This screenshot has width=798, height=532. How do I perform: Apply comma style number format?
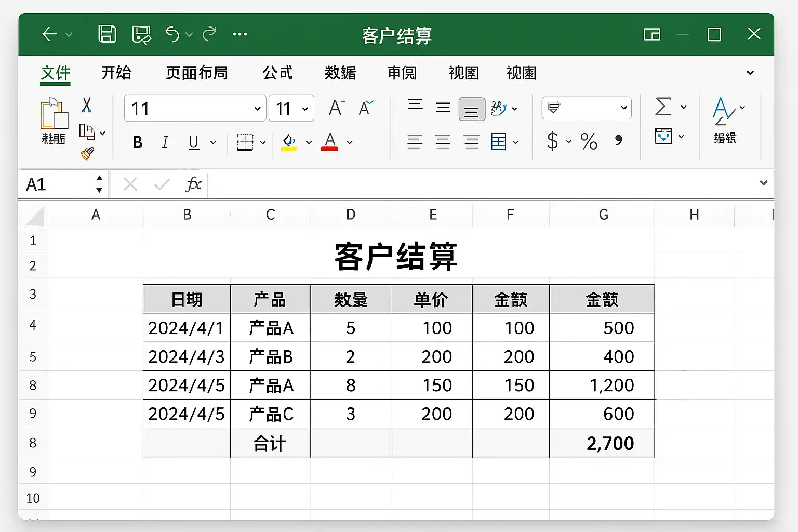[x=618, y=140]
